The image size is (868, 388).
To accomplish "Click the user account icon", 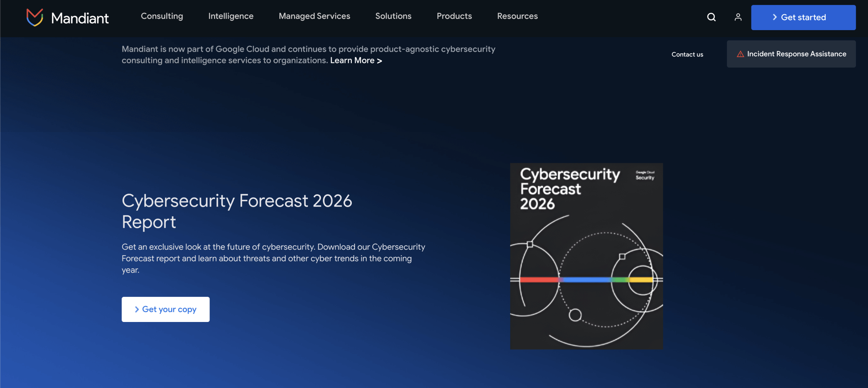I will 738,17.
